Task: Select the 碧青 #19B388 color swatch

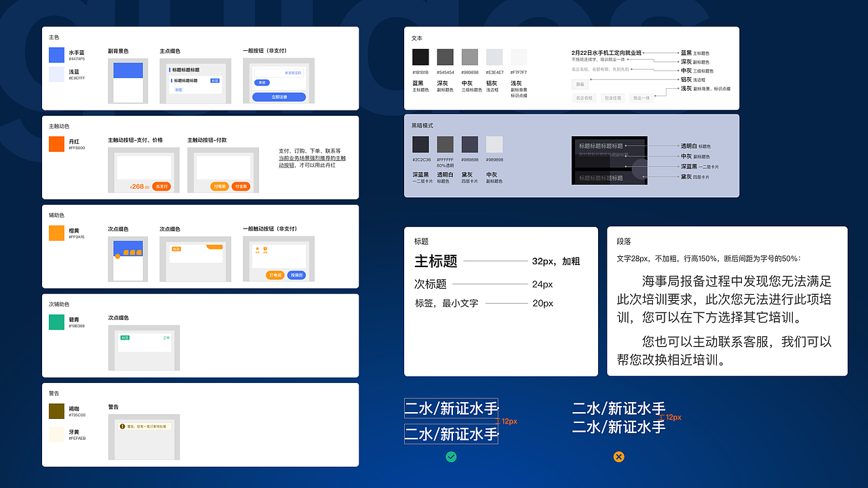Action: coord(56,322)
